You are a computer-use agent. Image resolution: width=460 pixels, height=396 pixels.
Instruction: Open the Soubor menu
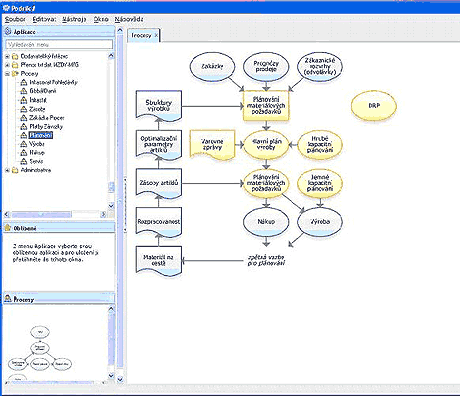point(15,19)
